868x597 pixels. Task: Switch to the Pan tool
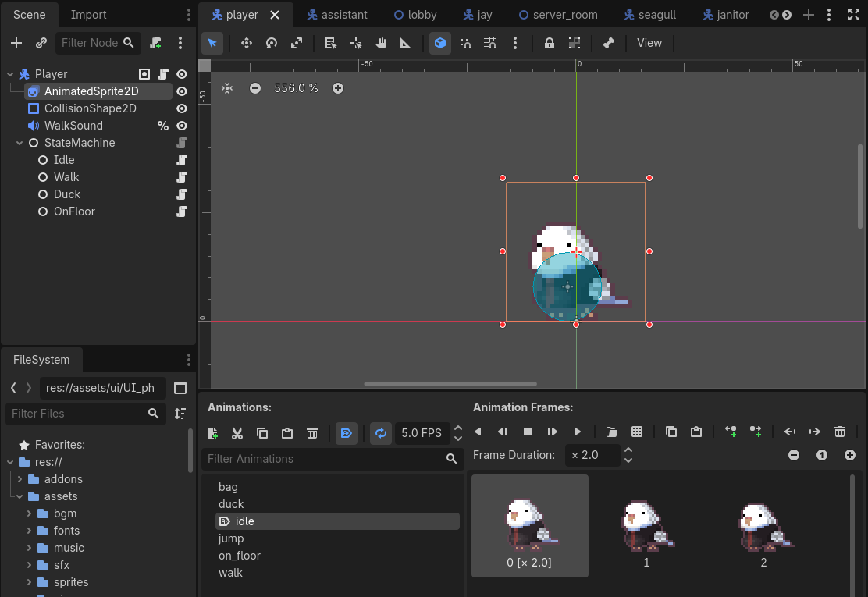[382, 44]
